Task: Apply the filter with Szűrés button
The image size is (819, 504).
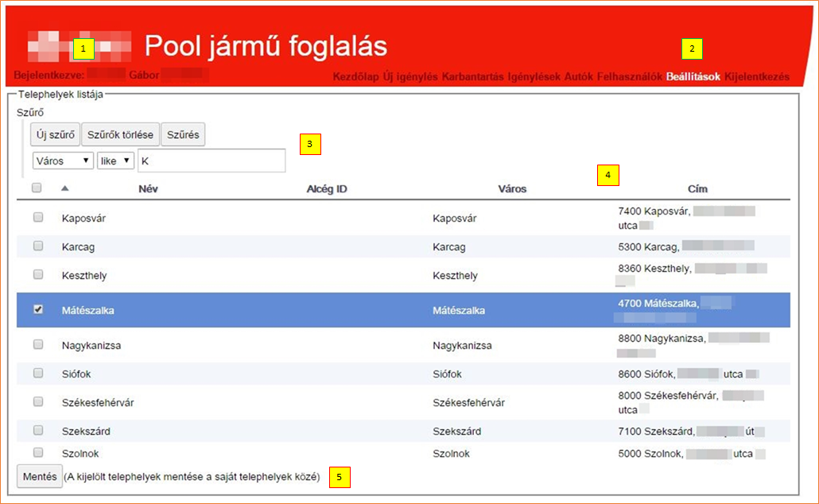Action: (183, 134)
